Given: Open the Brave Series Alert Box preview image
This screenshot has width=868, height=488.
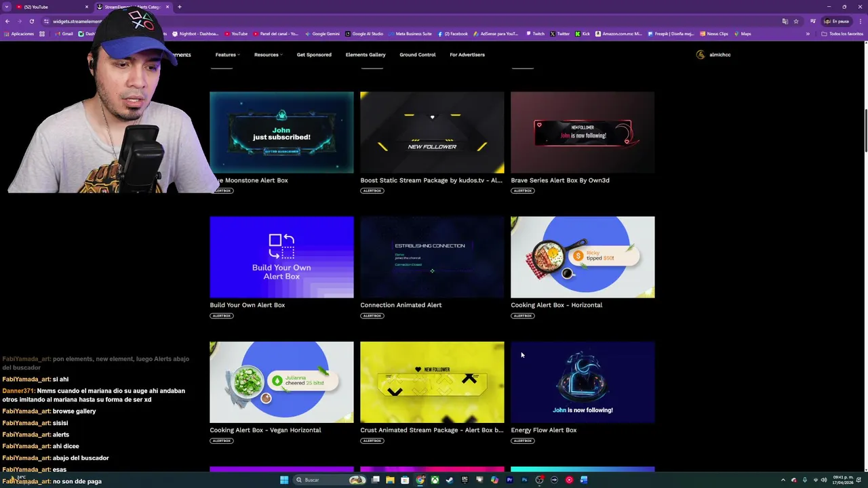Looking at the screenshot, I should [x=583, y=132].
